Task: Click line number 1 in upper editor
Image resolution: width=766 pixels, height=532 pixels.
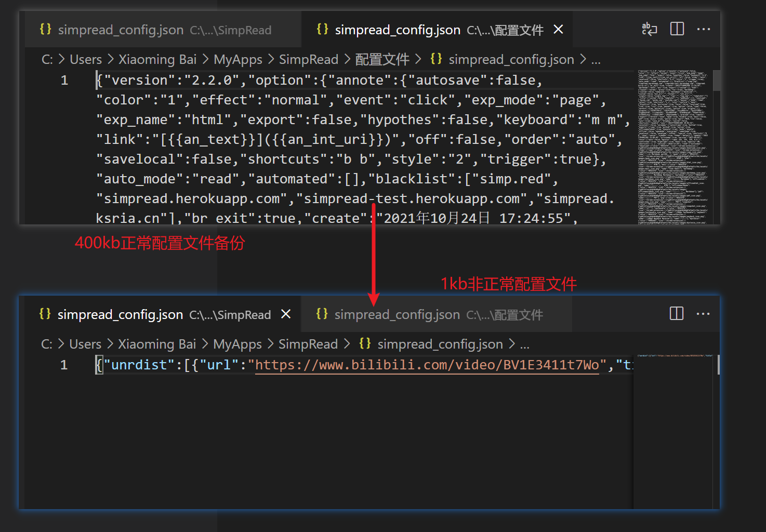Action: 64,80
